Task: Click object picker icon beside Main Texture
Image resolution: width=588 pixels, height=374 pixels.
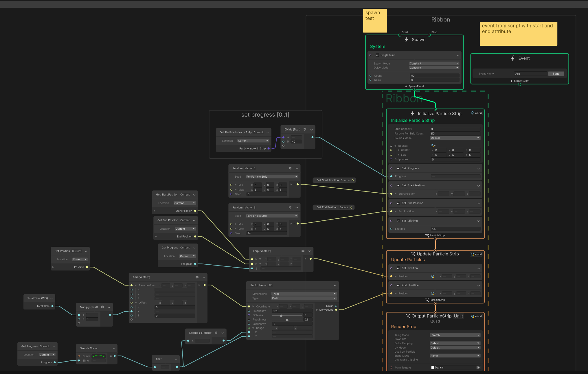Action: (478, 368)
